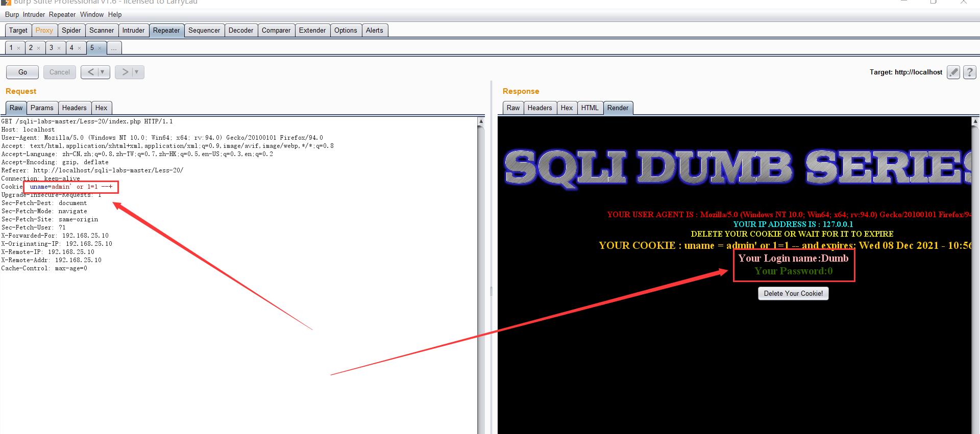Click the X-Originating-IP header line
This screenshot has width=980, height=434.
click(57, 244)
